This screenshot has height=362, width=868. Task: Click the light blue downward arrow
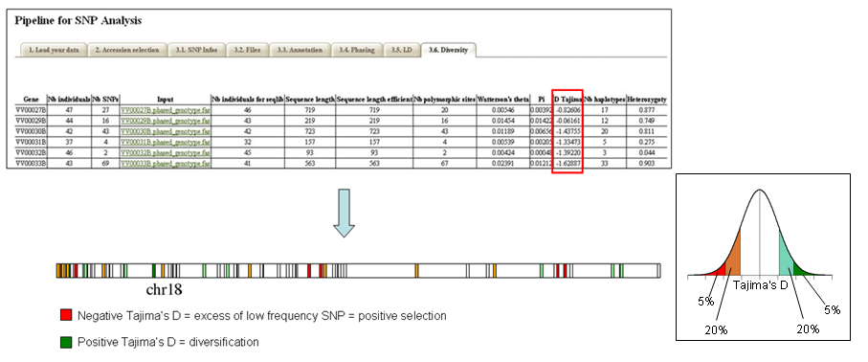click(x=344, y=213)
